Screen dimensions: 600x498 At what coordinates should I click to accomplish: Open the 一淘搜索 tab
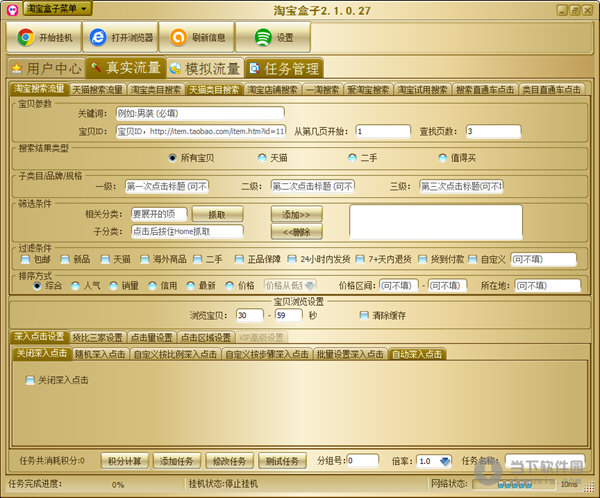pos(323,90)
